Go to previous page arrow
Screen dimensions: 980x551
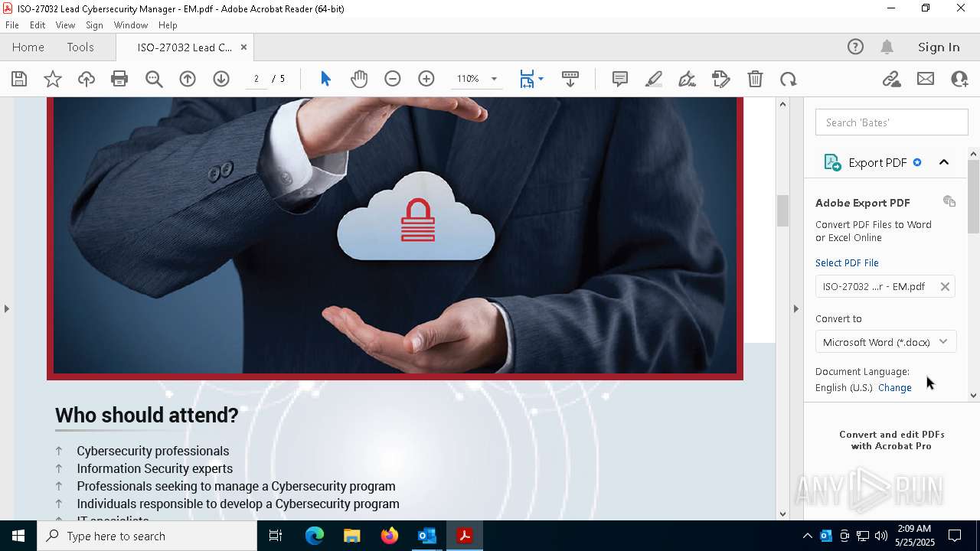pos(188,79)
